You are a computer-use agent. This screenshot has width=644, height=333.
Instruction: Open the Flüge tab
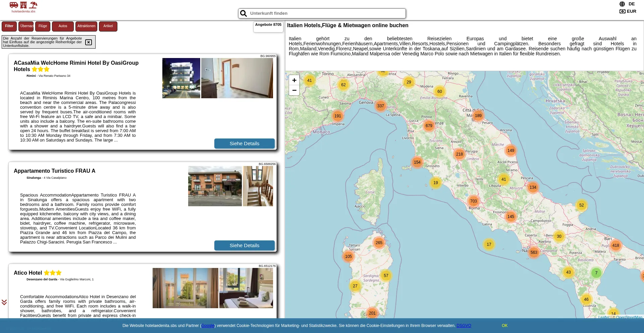pyautogui.click(x=43, y=26)
